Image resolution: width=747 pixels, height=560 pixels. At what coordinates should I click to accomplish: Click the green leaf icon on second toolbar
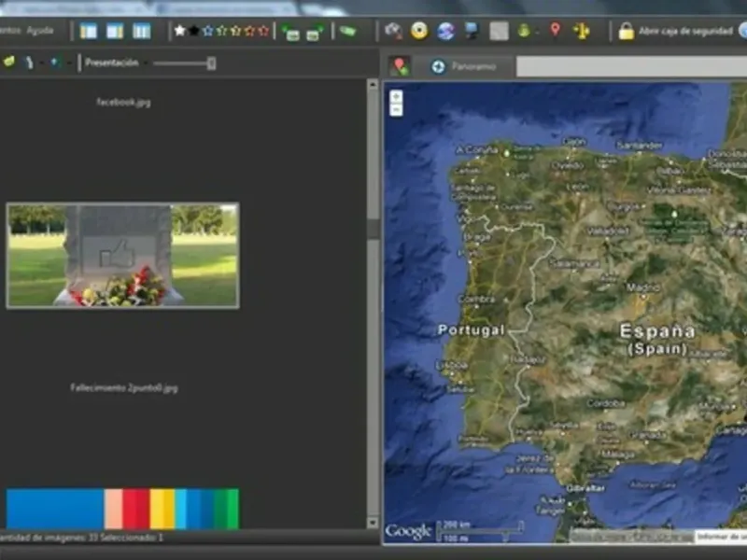[9, 62]
